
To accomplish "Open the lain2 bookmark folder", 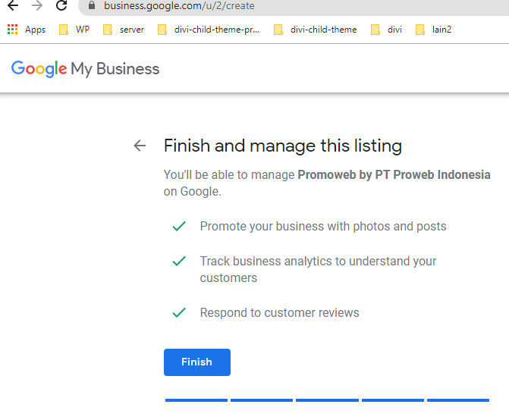I will click(433, 30).
